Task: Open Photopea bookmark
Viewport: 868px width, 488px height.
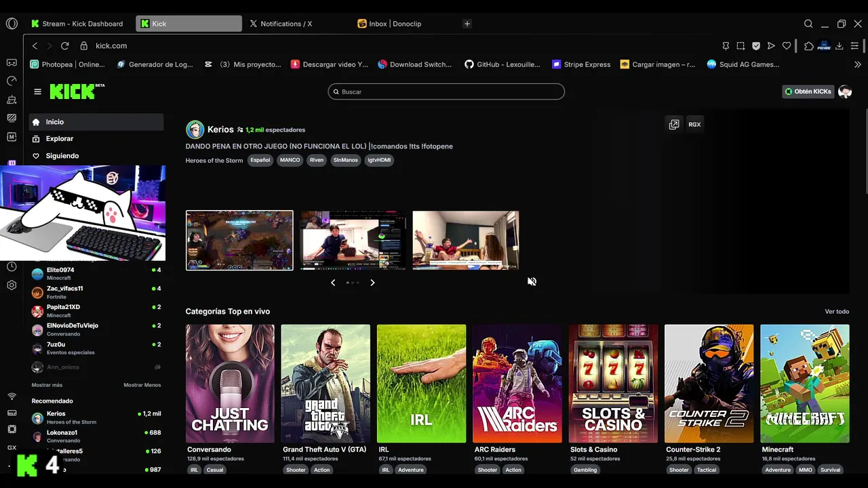Action: pyautogui.click(x=67, y=64)
